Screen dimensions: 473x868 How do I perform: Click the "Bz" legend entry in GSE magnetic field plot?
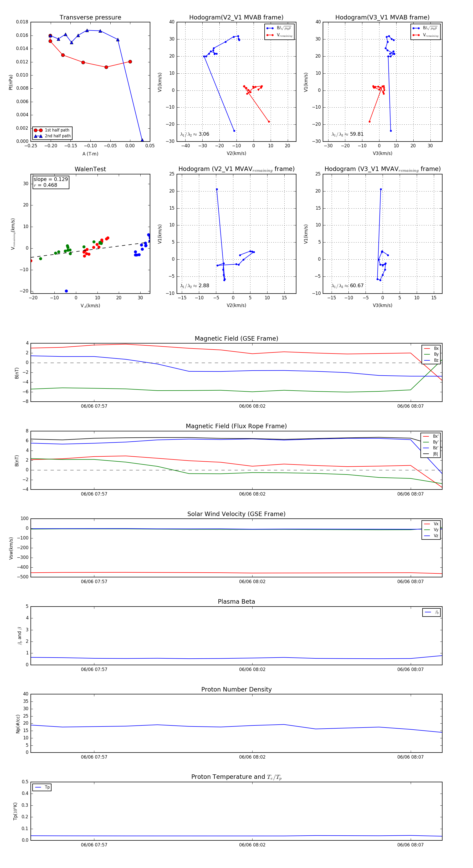coord(431,360)
